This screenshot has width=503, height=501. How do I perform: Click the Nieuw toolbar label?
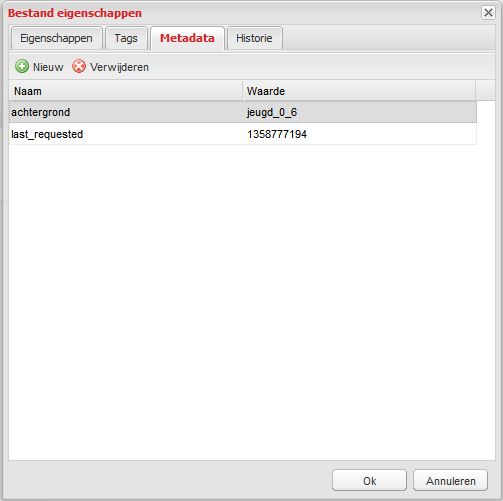(48, 67)
